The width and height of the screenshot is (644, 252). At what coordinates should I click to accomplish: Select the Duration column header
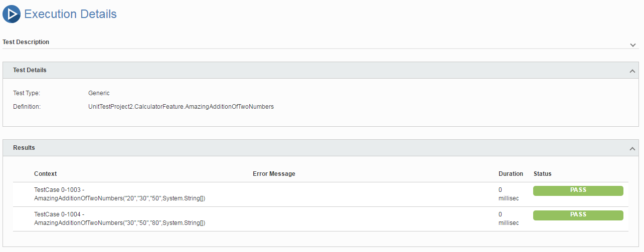coord(511,174)
